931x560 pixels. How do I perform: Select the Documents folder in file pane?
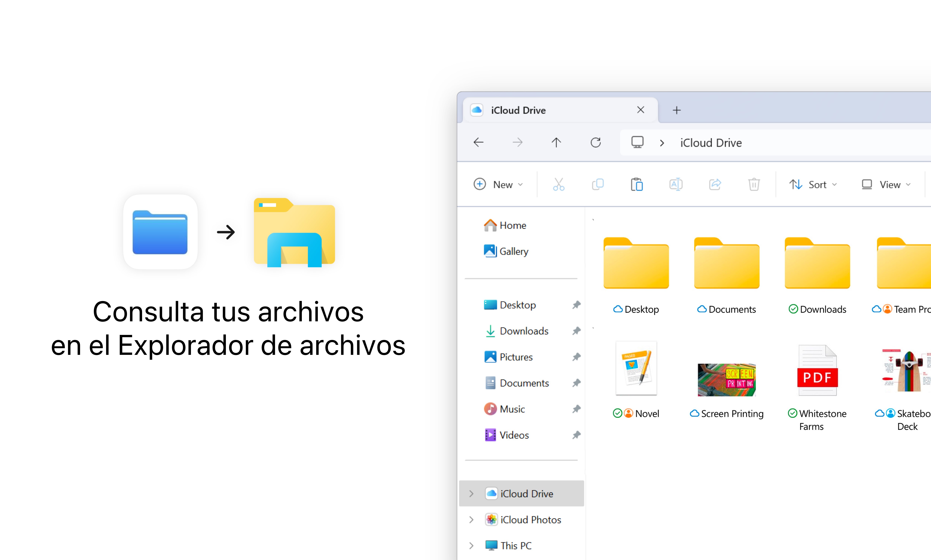click(727, 276)
